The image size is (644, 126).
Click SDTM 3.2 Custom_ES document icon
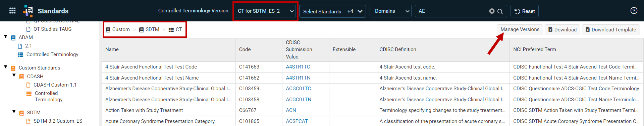pyautogui.click(x=29, y=121)
